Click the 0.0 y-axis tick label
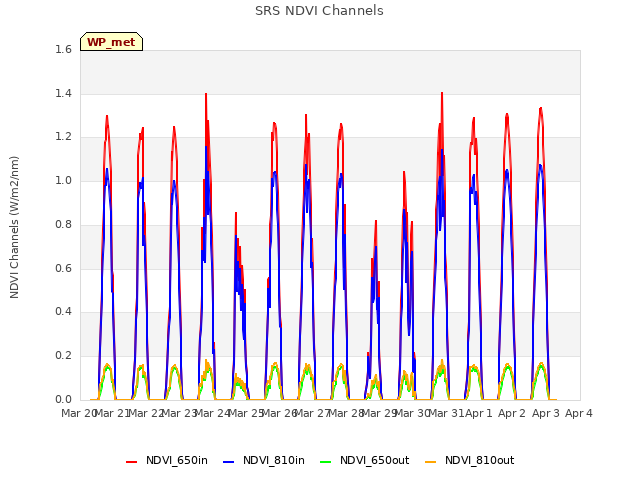The height and width of the screenshot is (480, 640). pyautogui.click(x=63, y=399)
